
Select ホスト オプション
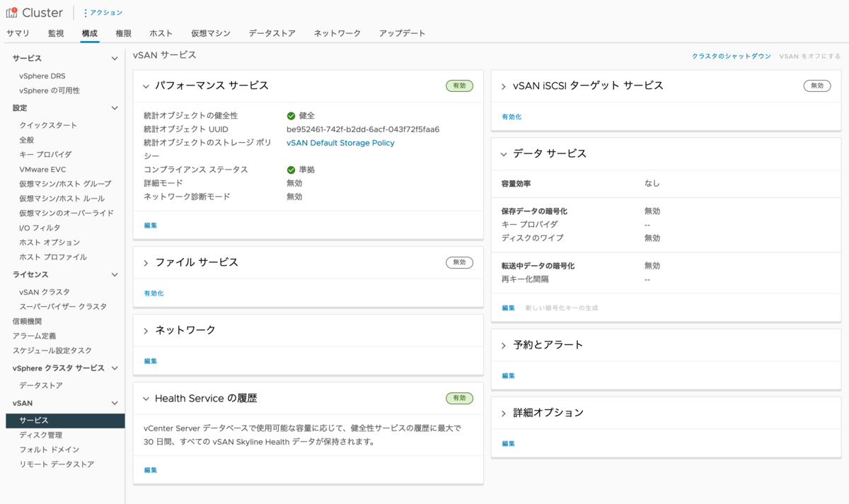point(50,242)
